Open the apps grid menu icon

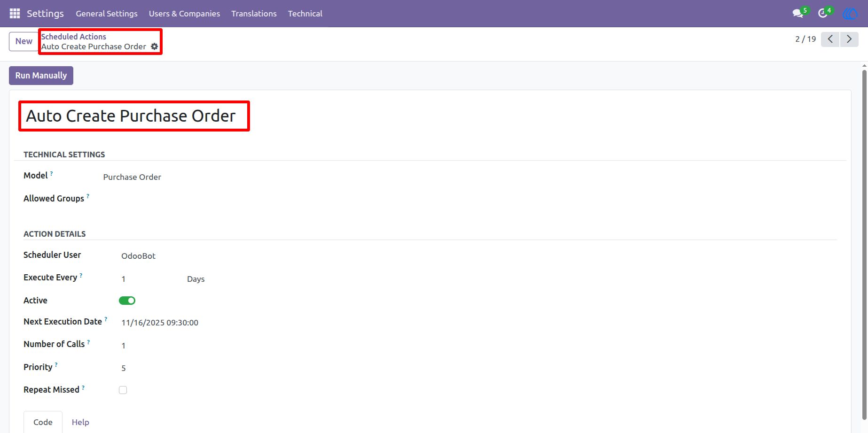point(15,14)
